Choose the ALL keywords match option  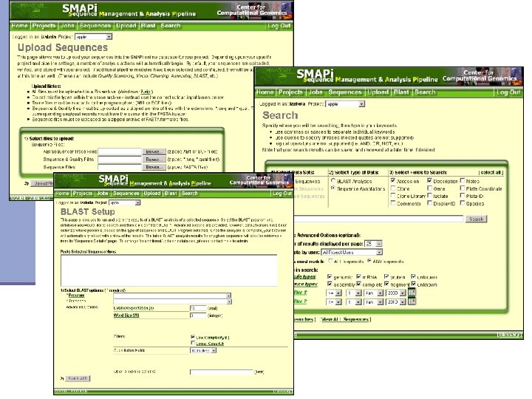330,261
